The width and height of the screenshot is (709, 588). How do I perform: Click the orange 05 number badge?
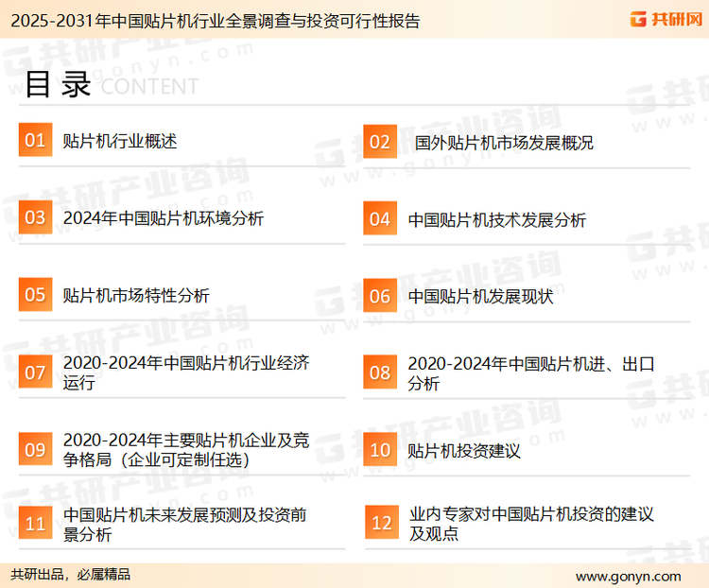point(35,294)
